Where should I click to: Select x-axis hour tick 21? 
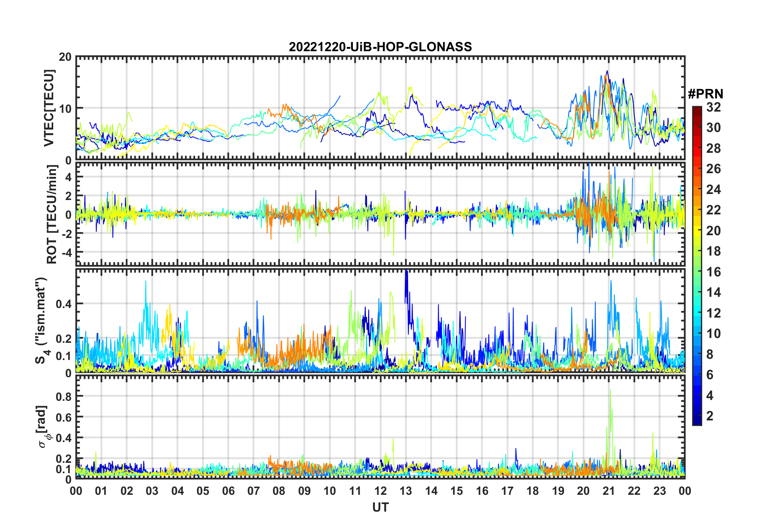pos(609,491)
